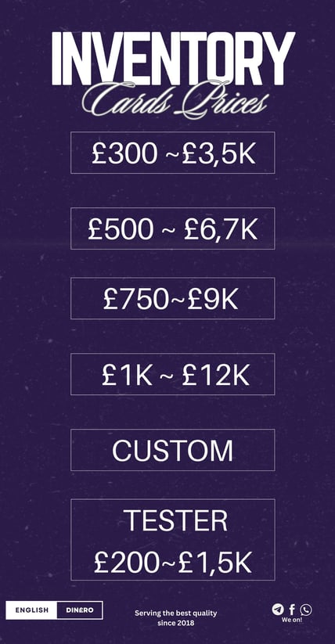The image size is (335, 644).
Task: Select the £750~£9K price box
Action: click(173, 298)
